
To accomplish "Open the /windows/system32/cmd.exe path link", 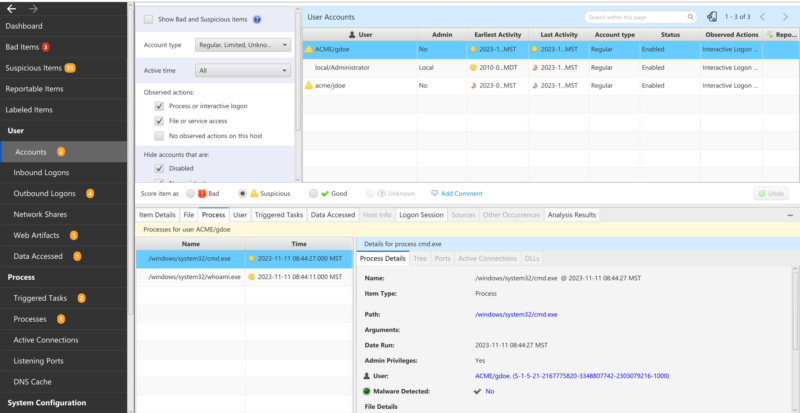I will pos(516,314).
